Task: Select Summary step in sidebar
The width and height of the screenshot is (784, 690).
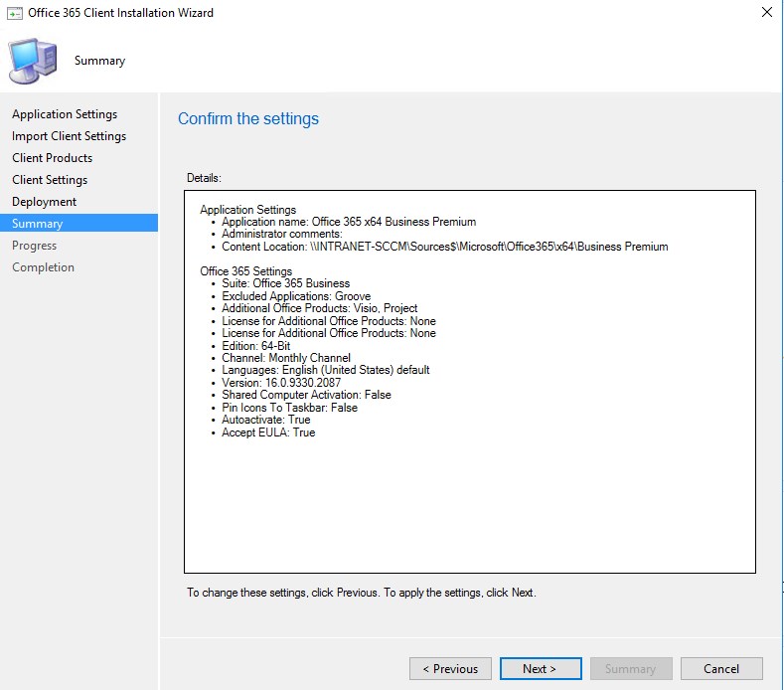Action: [79, 223]
